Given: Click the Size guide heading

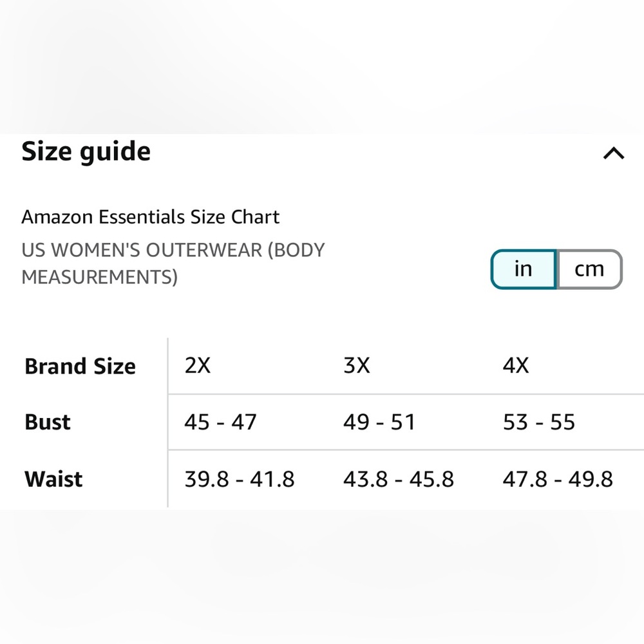Looking at the screenshot, I should point(86,152).
